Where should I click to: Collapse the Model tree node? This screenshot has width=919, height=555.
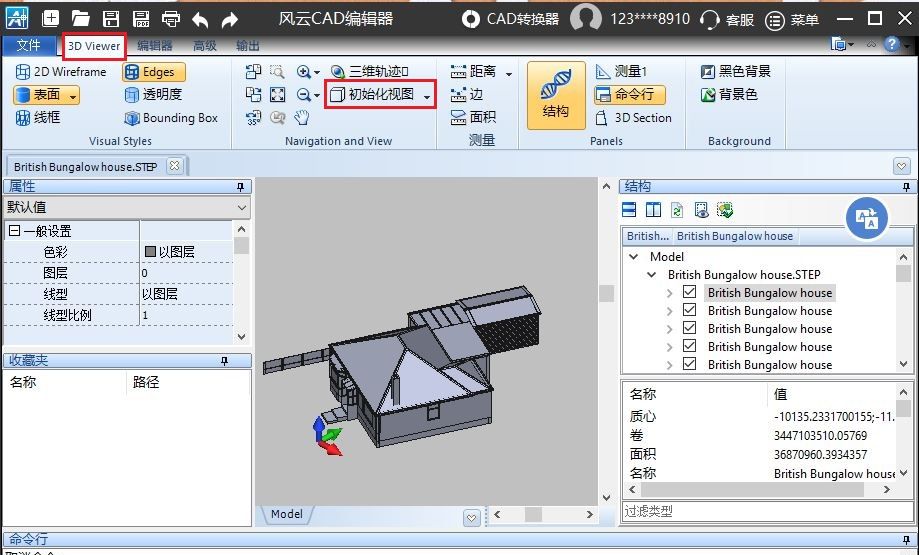634,257
